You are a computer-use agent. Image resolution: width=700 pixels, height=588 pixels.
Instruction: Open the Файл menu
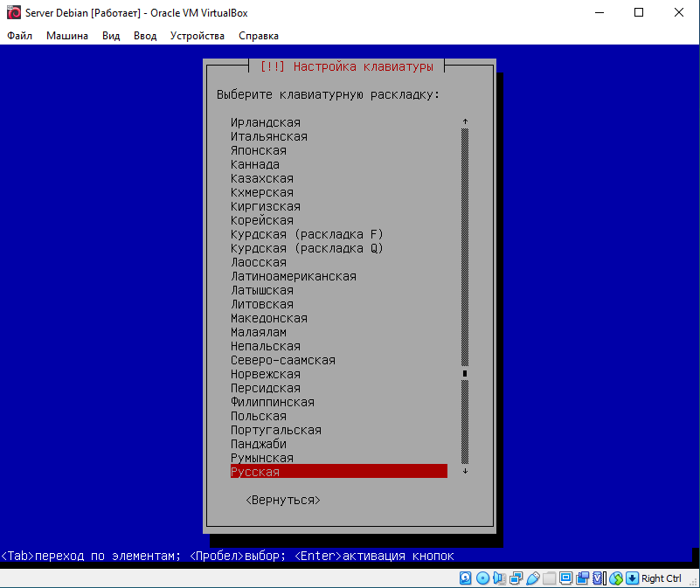tap(19, 36)
